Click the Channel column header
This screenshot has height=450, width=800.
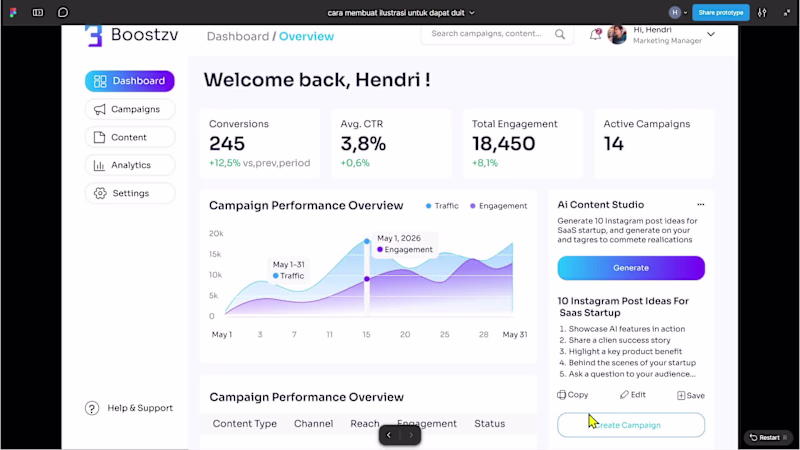pyautogui.click(x=313, y=424)
